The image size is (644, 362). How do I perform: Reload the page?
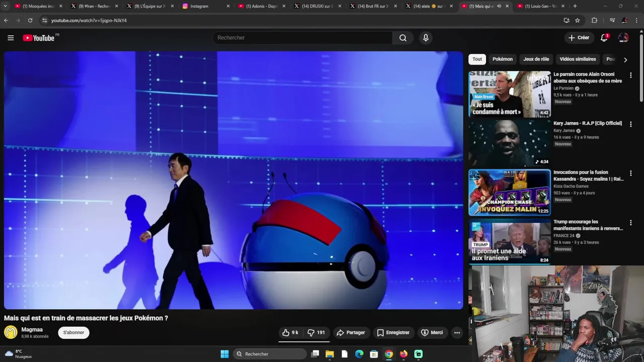[x=30, y=20]
